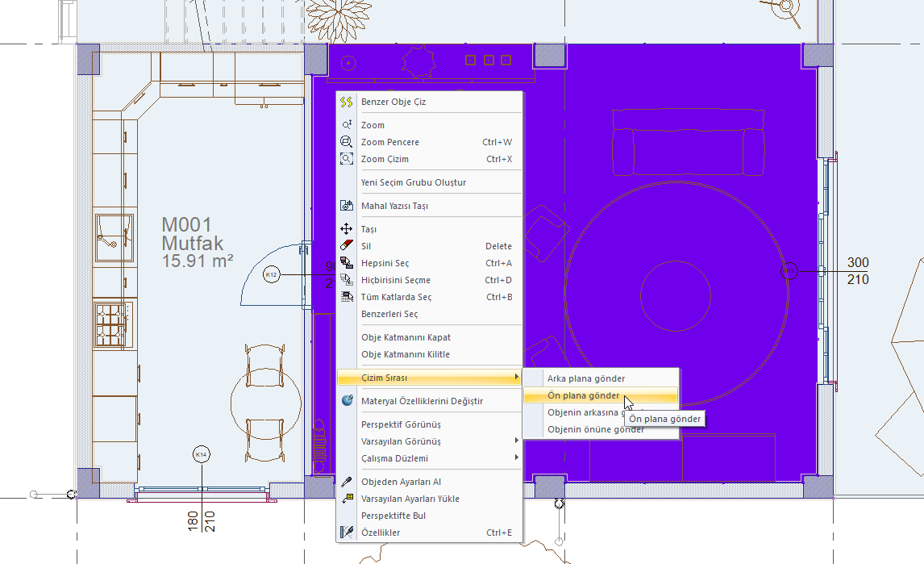Expand the Varsayılan Görünüş submenu
The height and width of the screenshot is (564, 924).
point(516,441)
